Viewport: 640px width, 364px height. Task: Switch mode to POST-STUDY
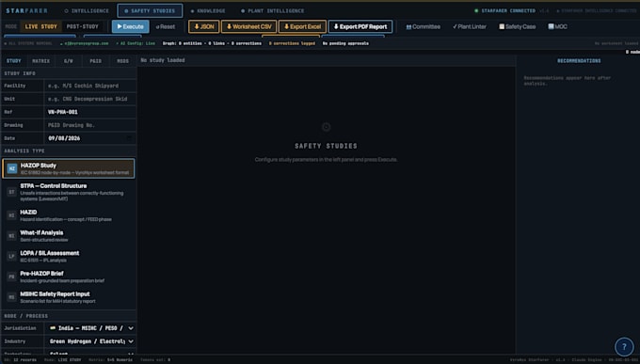[x=83, y=26]
